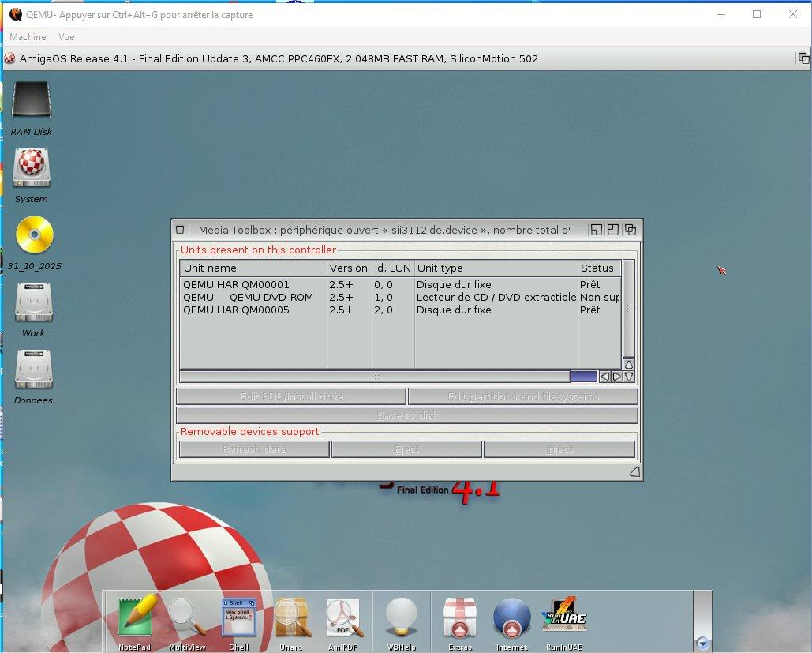Open the 31_10_2025 CD icon
The image size is (812, 653).
pos(35,235)
